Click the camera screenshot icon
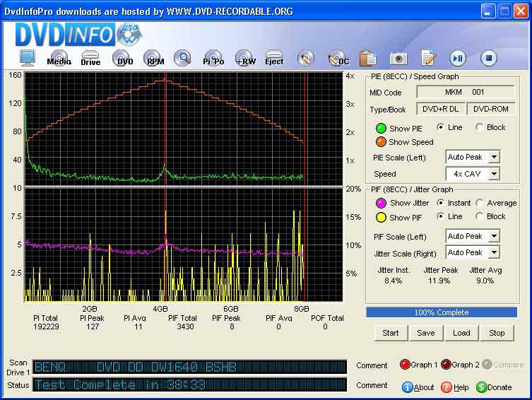Viewport: 532px width, 400px height. pyautogui.click(x=398, y=59)
